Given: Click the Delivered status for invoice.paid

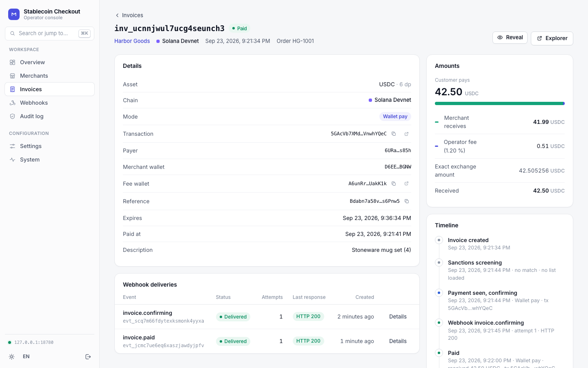Looking at the screenshot, I should coord(233,341).
